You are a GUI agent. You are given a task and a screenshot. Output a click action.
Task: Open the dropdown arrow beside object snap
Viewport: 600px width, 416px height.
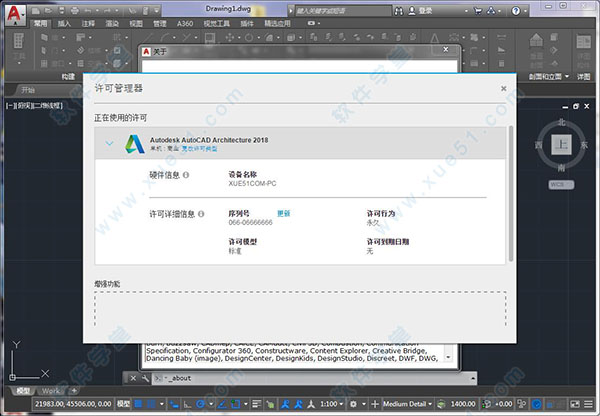(x=246, y=404)
